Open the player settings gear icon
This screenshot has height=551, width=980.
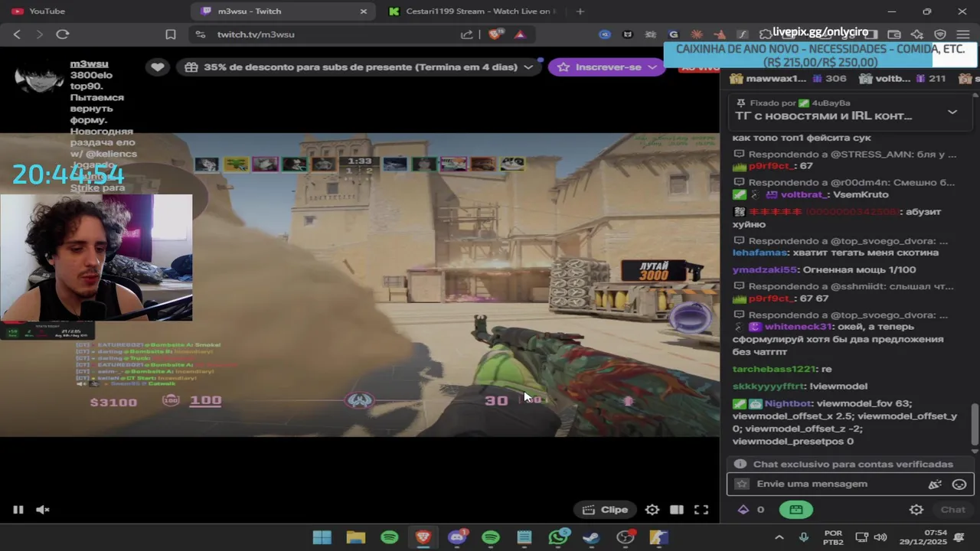652,510
